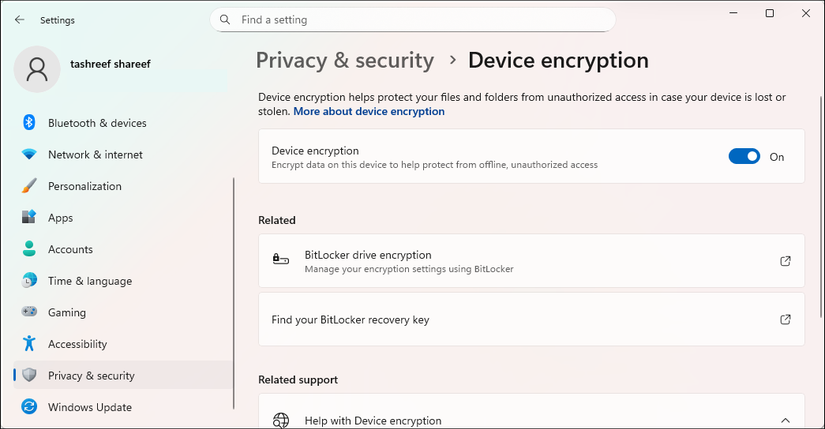Click the search magnifier icon
Image resolution: width=825 pixels, height=429 pixels.
[x=225, y=20]
